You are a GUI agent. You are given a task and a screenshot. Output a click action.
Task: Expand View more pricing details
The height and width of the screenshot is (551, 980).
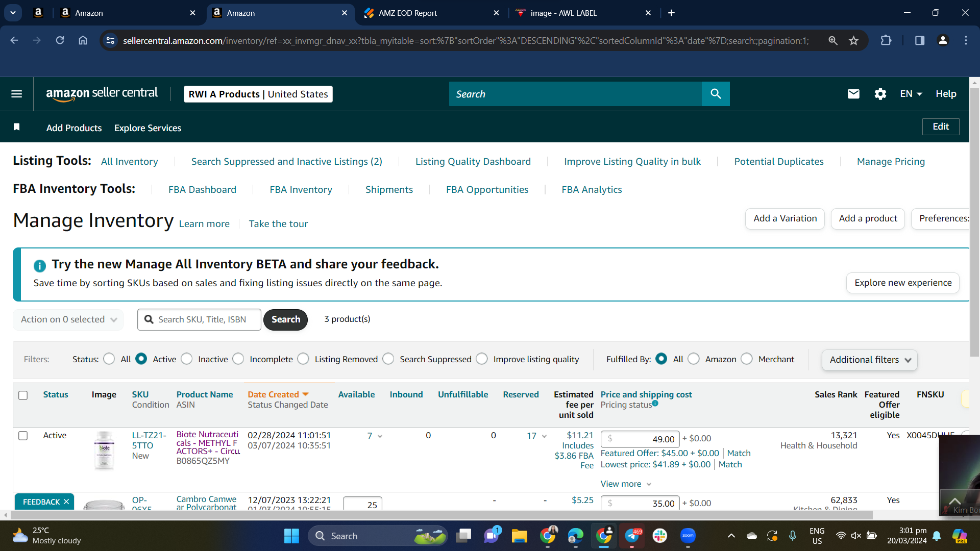pyautogui.click(x=626, y=484)
